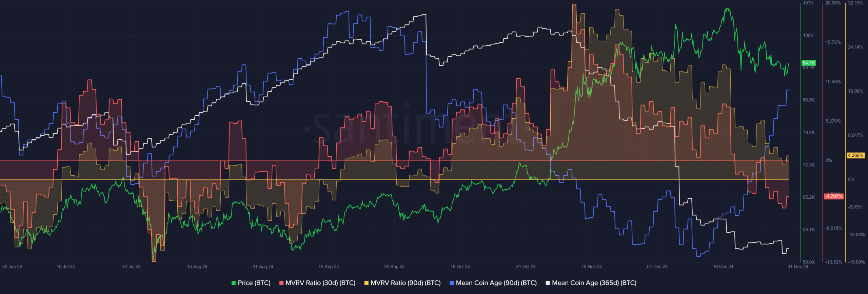Toggle the Mean Coin Age (365d) (BTC) label

click(x=594, y=283)
